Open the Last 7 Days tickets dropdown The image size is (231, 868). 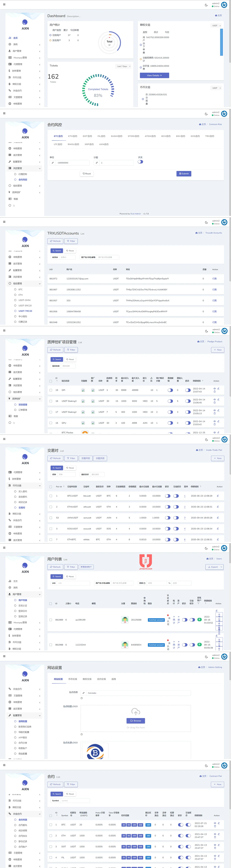tap(123, 66)
